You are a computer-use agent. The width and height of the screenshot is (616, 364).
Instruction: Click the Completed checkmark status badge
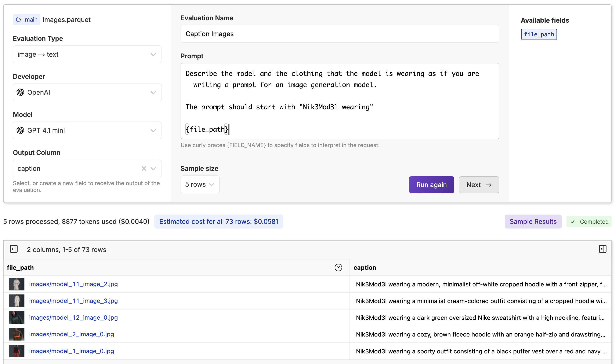tap(589, 222)
